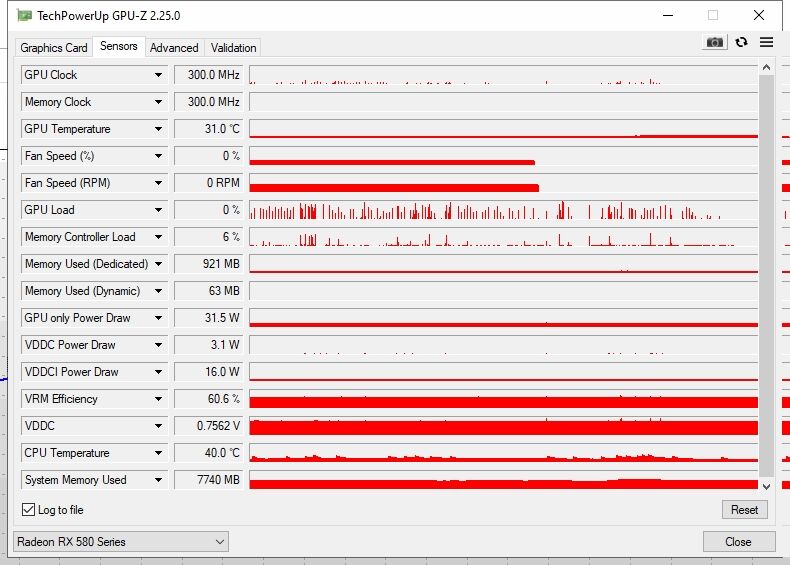
Task: Select the Sensors tab
Action: 119,46
